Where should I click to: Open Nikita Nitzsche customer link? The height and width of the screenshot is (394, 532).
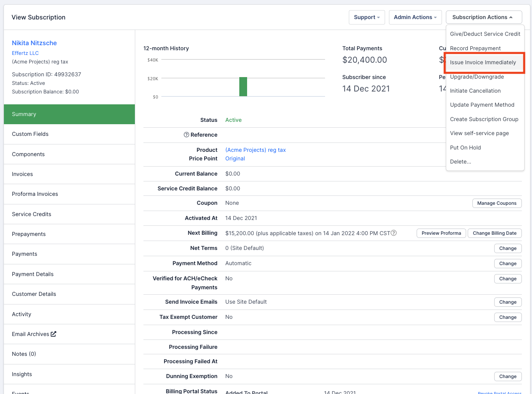tap(34, 43)
